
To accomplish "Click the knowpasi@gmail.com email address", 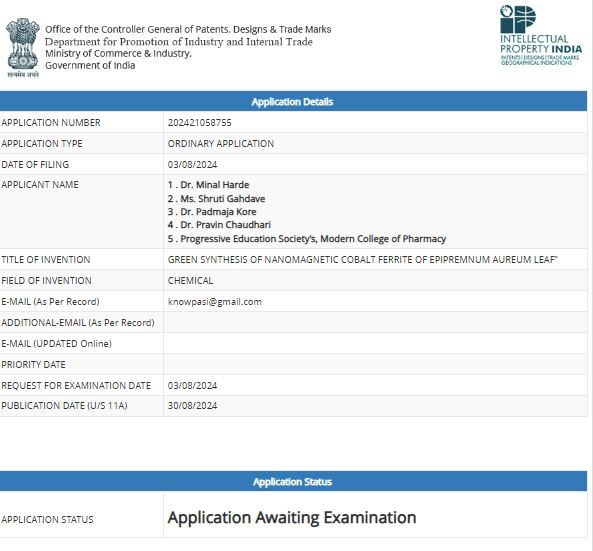I will point(214,302).
